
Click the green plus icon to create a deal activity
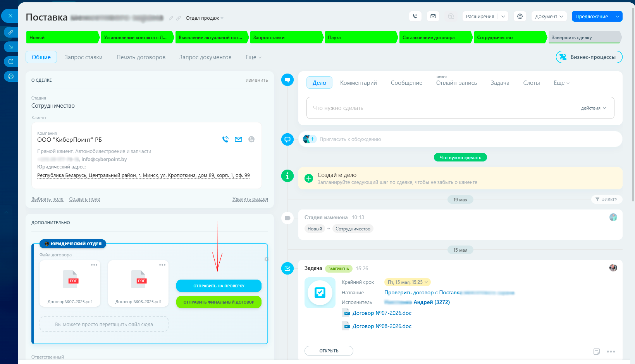(309, 178)
